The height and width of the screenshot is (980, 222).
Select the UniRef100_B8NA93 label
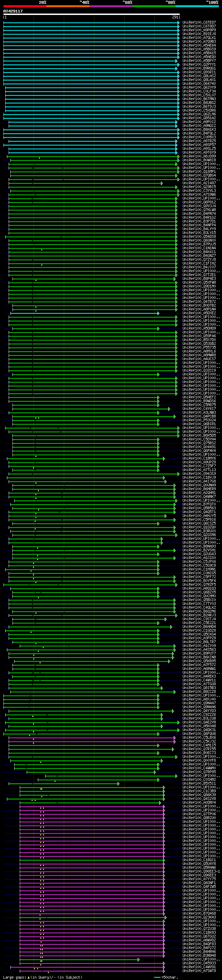pos(199,546)
